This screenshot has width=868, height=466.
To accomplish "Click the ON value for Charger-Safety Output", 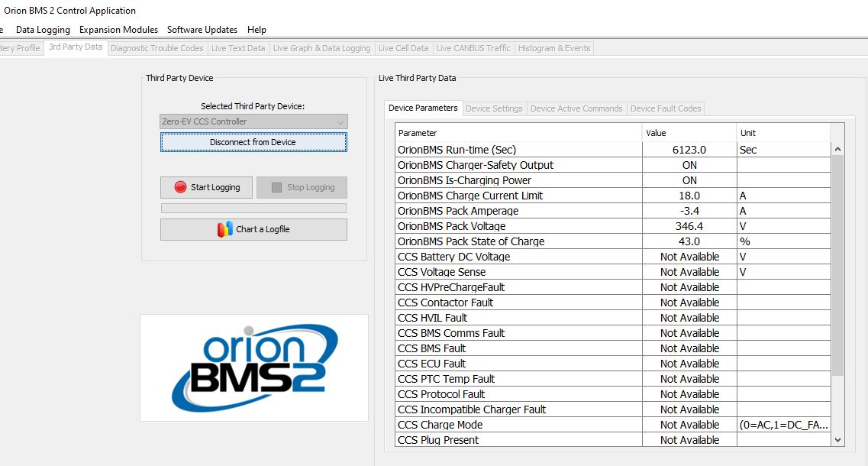I will pos(689,165).
